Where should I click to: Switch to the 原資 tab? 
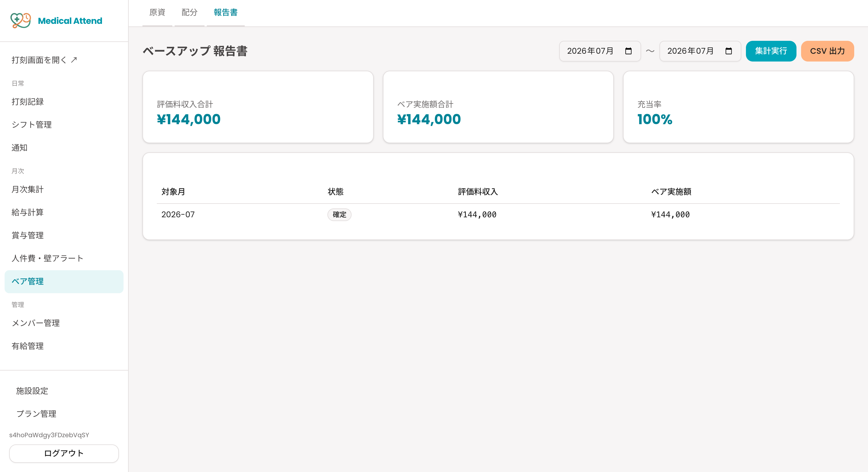pyautogui.click(x=157, y=13)
